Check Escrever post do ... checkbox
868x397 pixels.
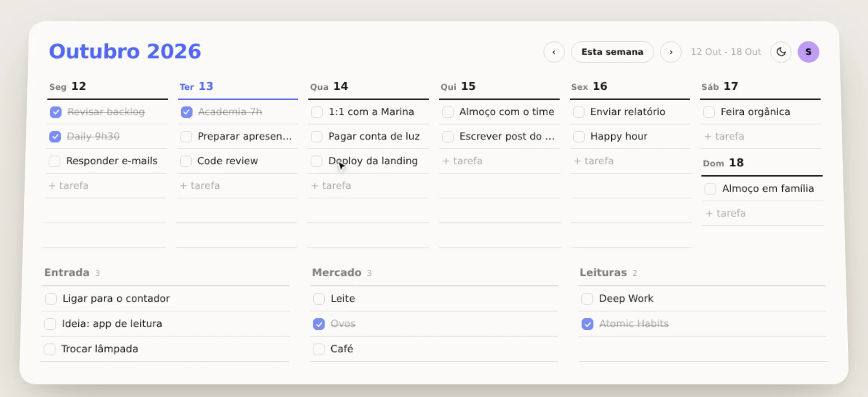(448, 136)
